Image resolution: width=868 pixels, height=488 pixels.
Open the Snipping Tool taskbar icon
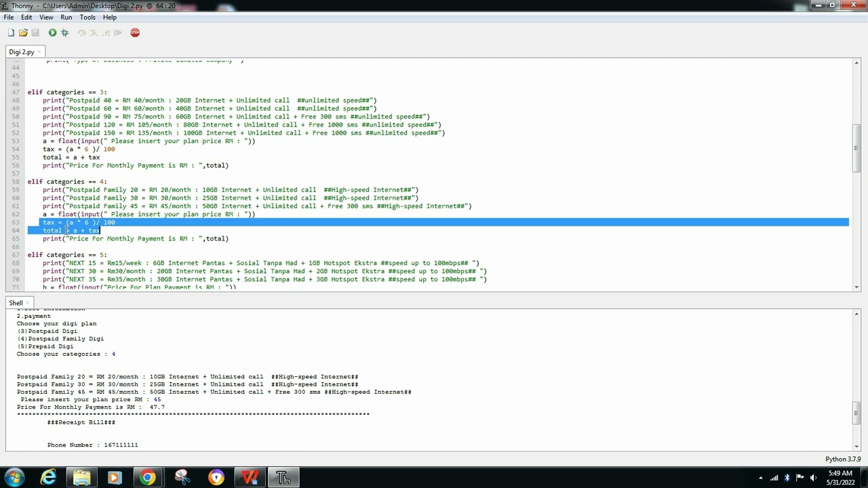[x=182, y=478]
